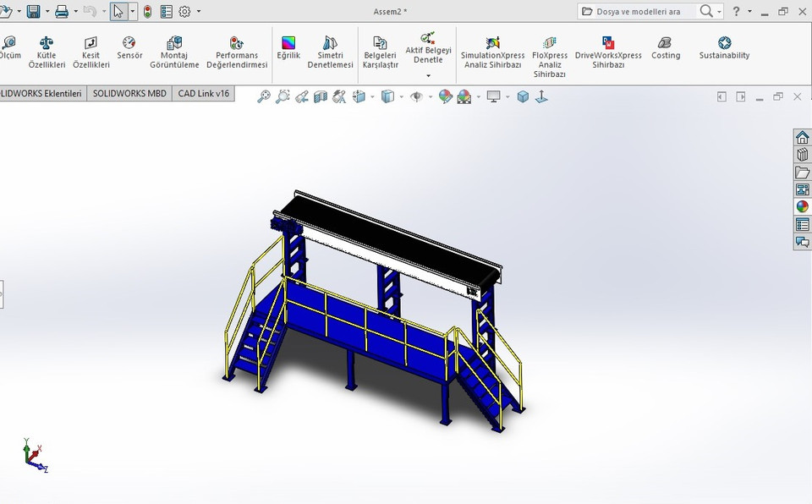The width and height of the screenshot is (812, 504).
Task: Run Performans Değerlendirmesi
Action: pos(237,52)
